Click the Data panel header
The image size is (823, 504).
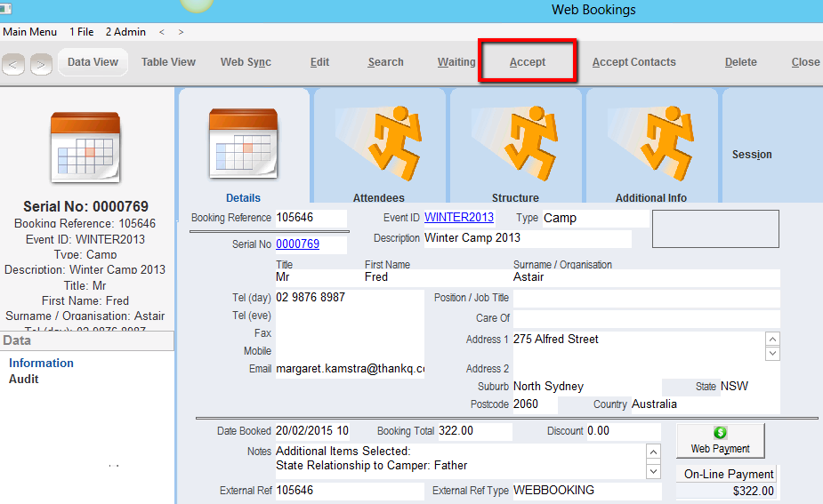point(86,340)
